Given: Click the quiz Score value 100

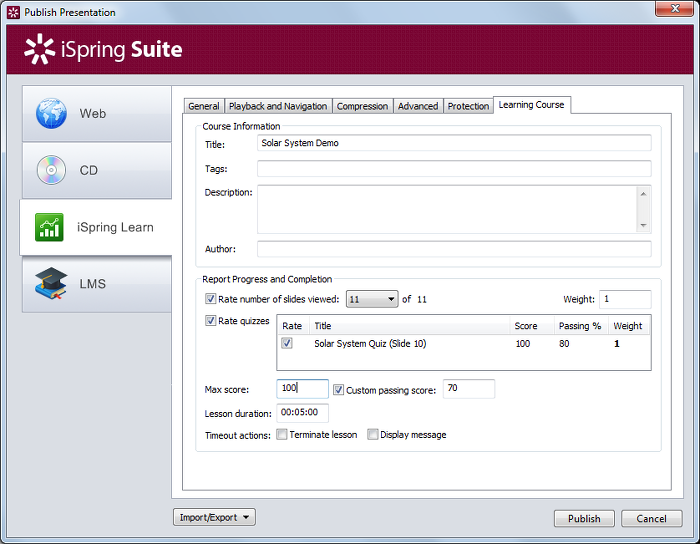Looking at the screenshot, I should click(x=522, y=344).
